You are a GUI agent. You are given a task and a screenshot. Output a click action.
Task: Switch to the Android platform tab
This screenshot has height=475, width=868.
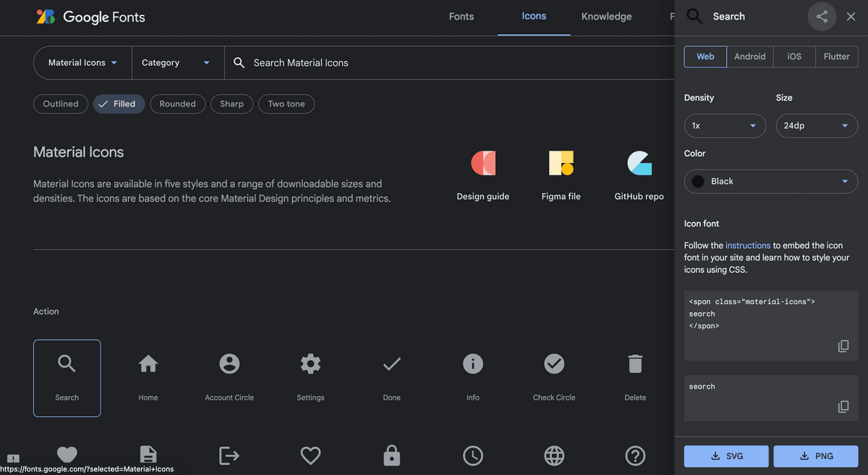[749, 56]
